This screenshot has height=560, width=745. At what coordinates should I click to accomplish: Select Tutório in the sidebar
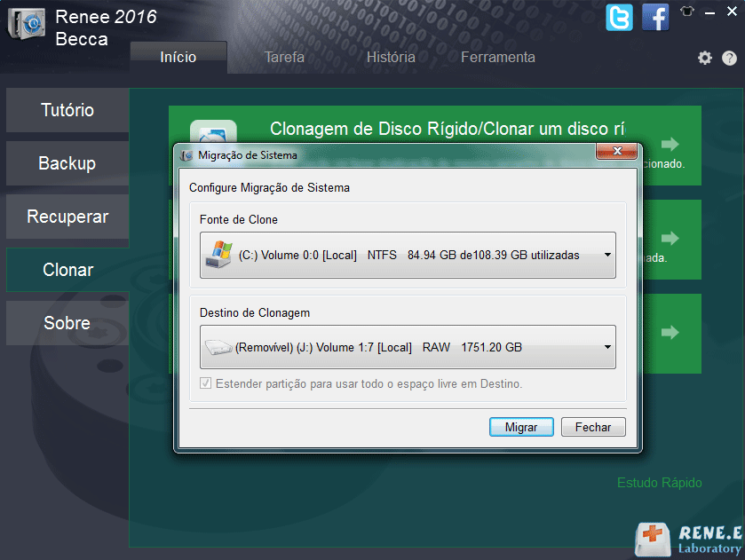67,110
